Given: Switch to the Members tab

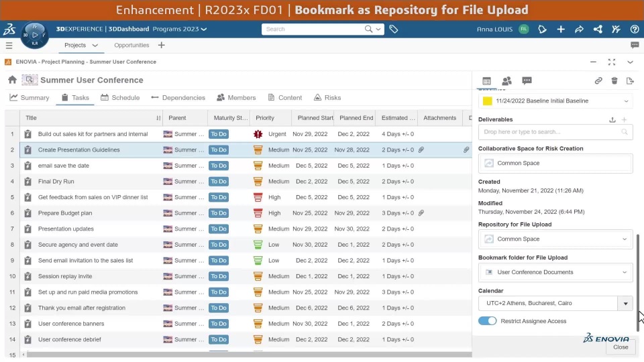Looking at the screenshot, I should coord(236,98).
